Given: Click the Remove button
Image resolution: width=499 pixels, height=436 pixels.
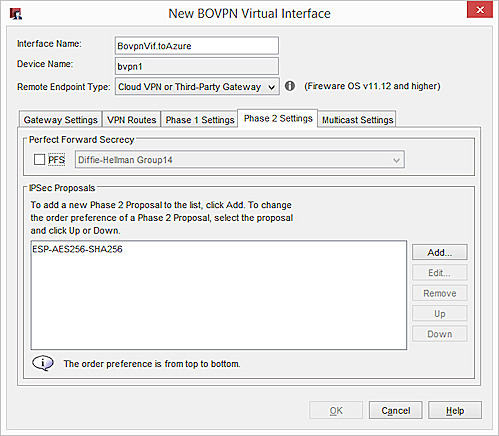Looking at the screenshot, I should pos(440,293).
